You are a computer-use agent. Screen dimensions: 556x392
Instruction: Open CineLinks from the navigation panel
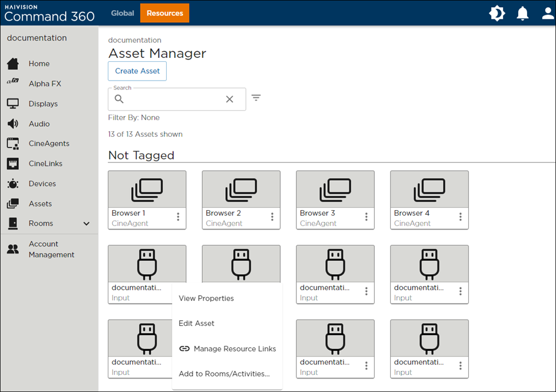tap(12, 163)
